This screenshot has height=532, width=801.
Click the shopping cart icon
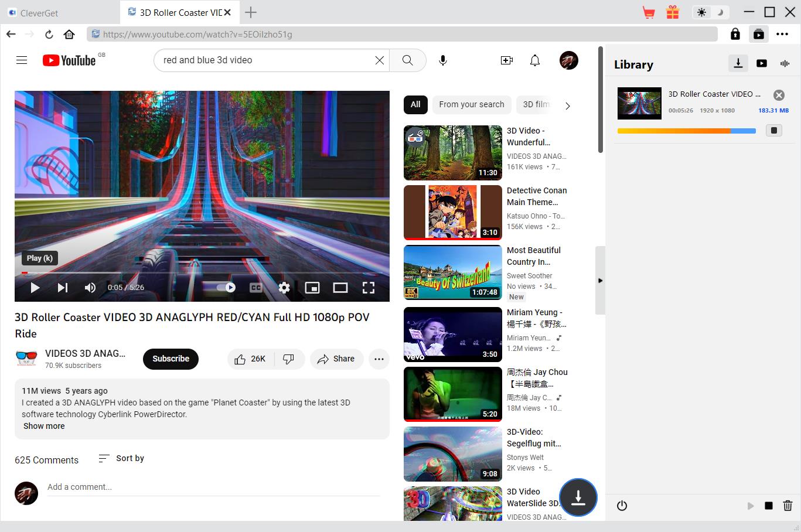coord(649,12)
